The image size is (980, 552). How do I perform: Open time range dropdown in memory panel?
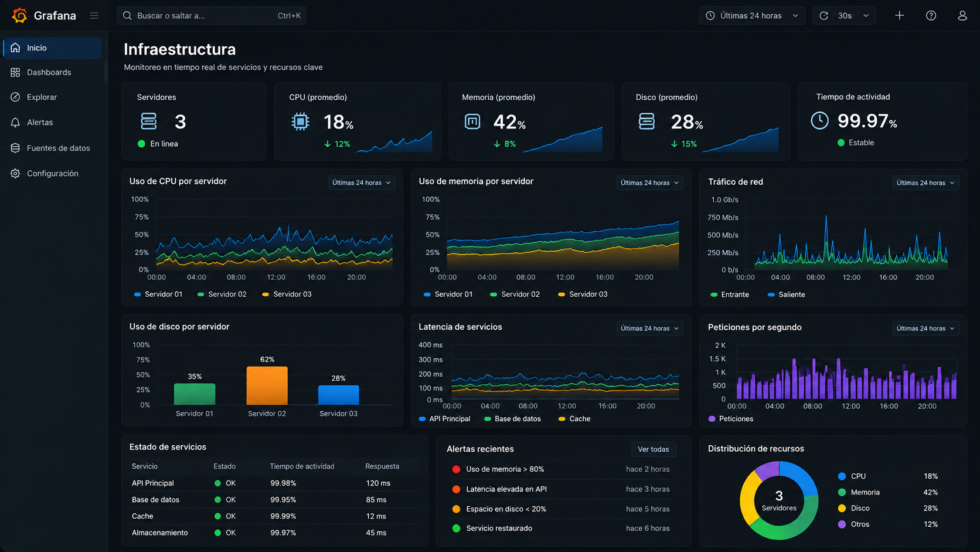(649, 182)
